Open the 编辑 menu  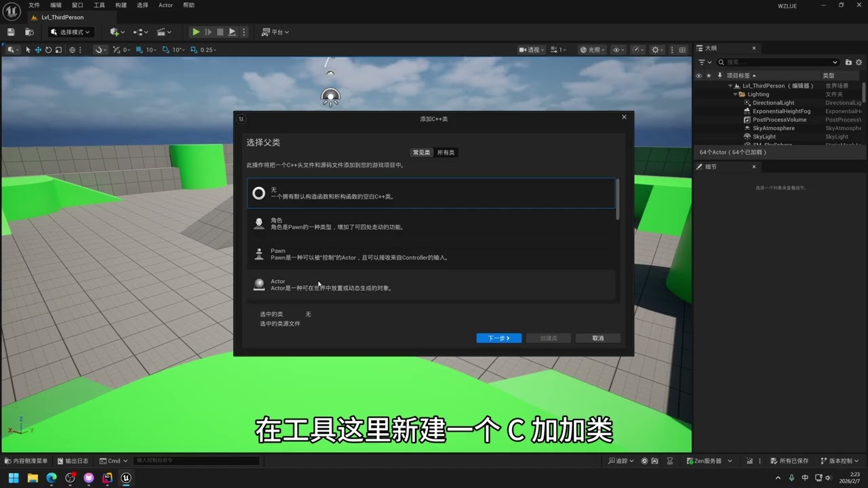point(56,5)
